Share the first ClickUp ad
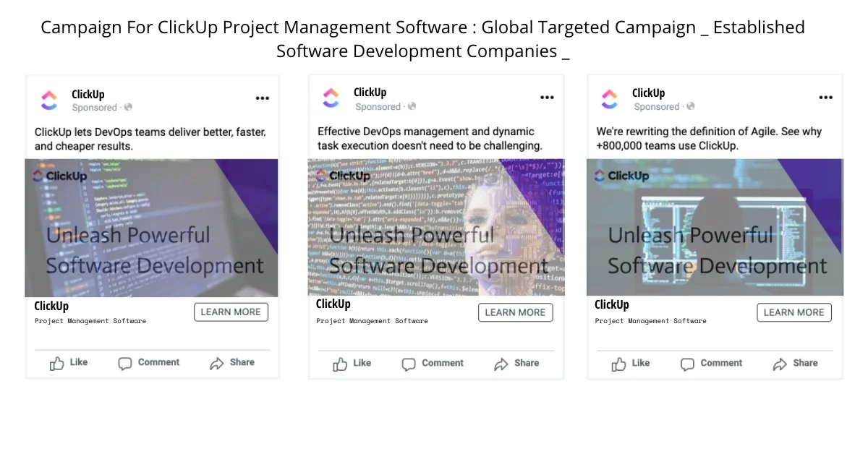 (232, 363)
